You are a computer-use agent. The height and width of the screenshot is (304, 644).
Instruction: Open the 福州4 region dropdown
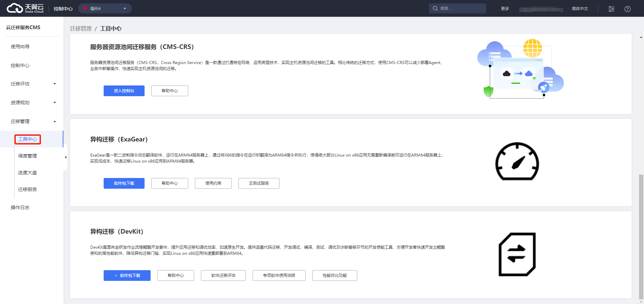coord(105,8)
